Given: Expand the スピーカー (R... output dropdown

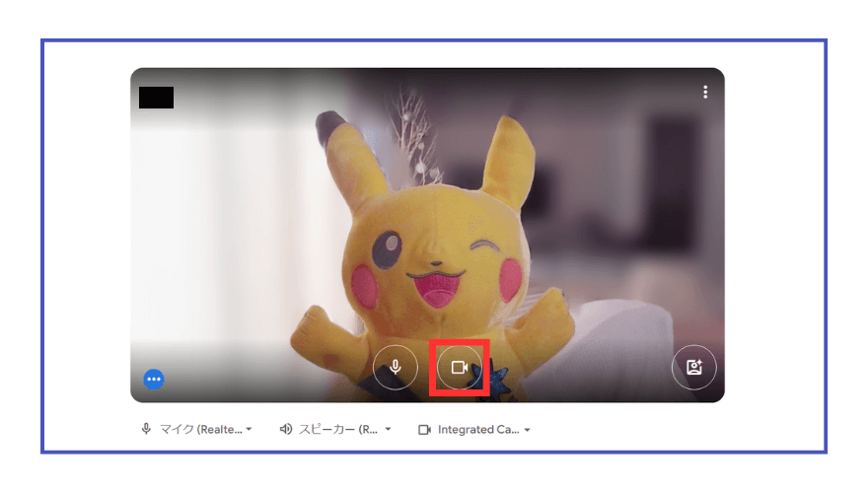Looking at the screenshot, I should (x=335, y=430).
